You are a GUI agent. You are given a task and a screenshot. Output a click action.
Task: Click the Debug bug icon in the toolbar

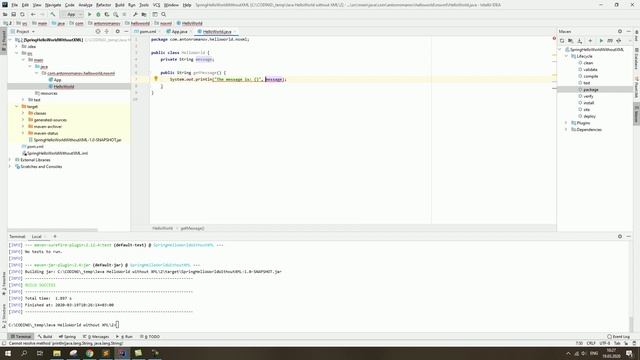click(x=98, y=14)
